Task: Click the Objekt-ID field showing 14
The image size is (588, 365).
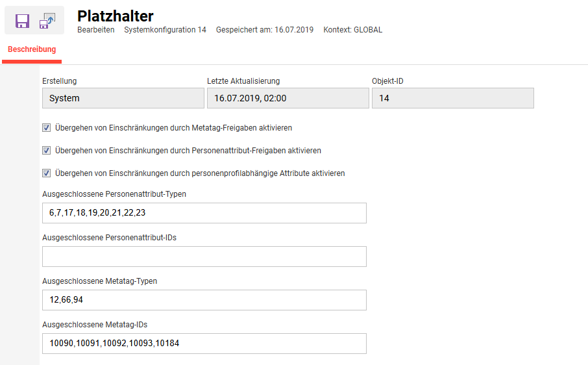Action: (x=453, y=98)
